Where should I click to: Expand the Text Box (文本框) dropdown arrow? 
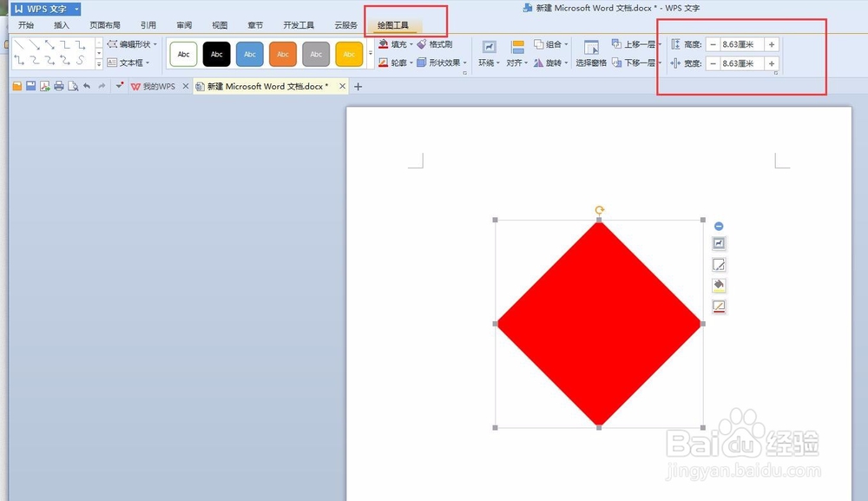[x=148, y=63]
